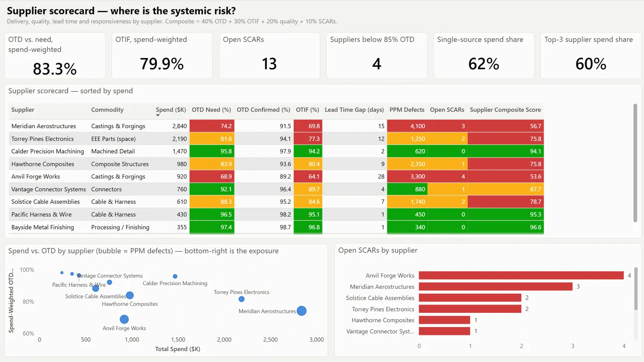Click Anvil Forge Works' red 68.9 cell
Viewport: 644px width, 362px height.
click(212, 177)
